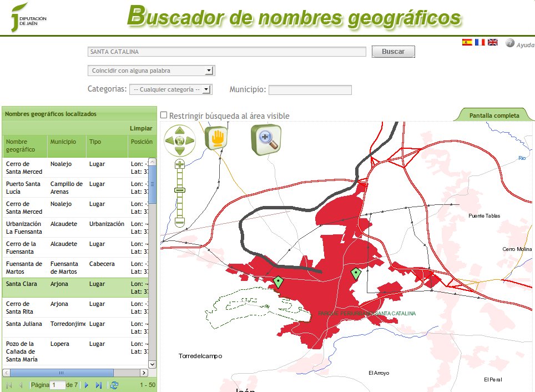Select the Cerro de Santa Rita row

tap(75, 307)
